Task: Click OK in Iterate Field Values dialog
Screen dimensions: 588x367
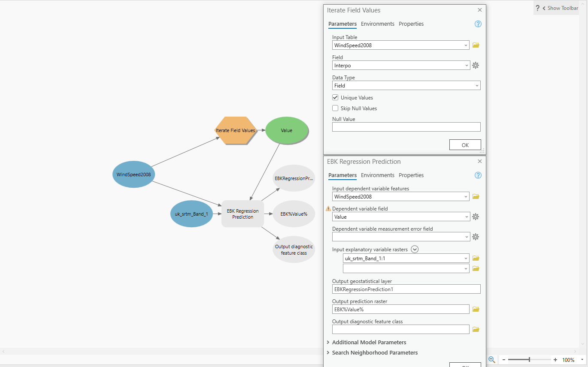Action: (465, 145)
